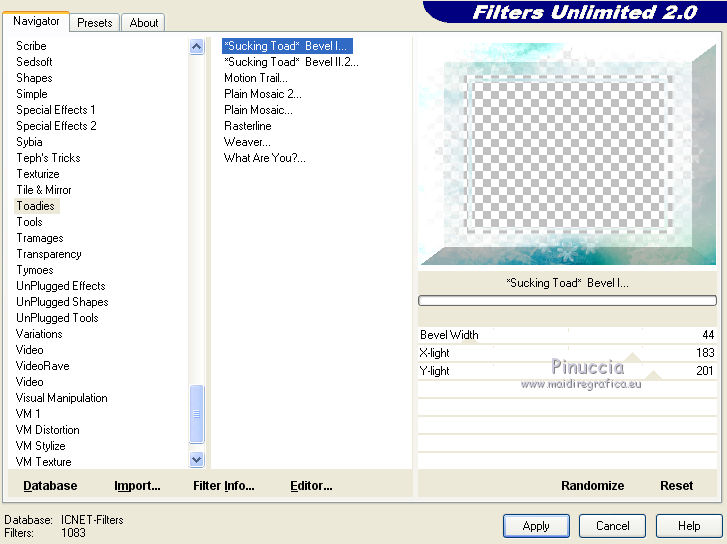The width and height of the screenshot is (727, 544).
Task: Select VM Texture category
Action: pyautogui.click(x=44, y=462)
